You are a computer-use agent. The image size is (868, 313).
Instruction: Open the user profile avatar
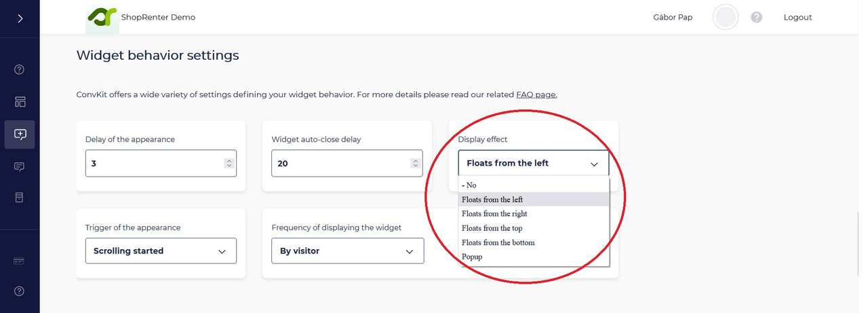click(x=726, y=18)
